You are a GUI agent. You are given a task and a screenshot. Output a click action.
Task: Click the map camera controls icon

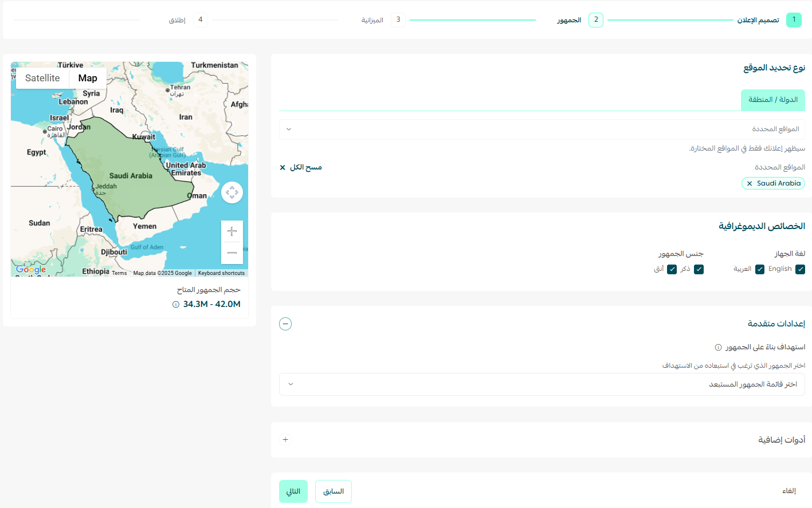pos(232,192)
